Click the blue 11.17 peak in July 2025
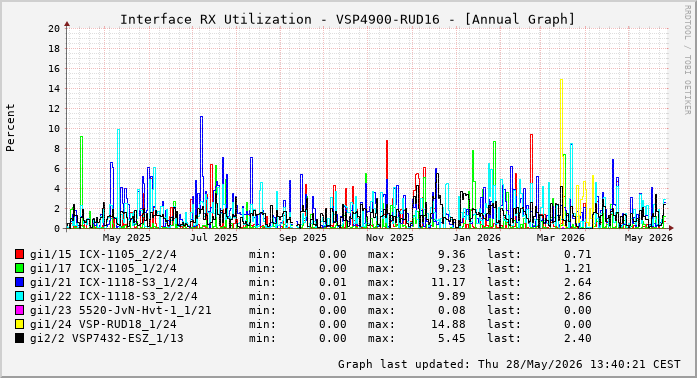 click(201, 117)
